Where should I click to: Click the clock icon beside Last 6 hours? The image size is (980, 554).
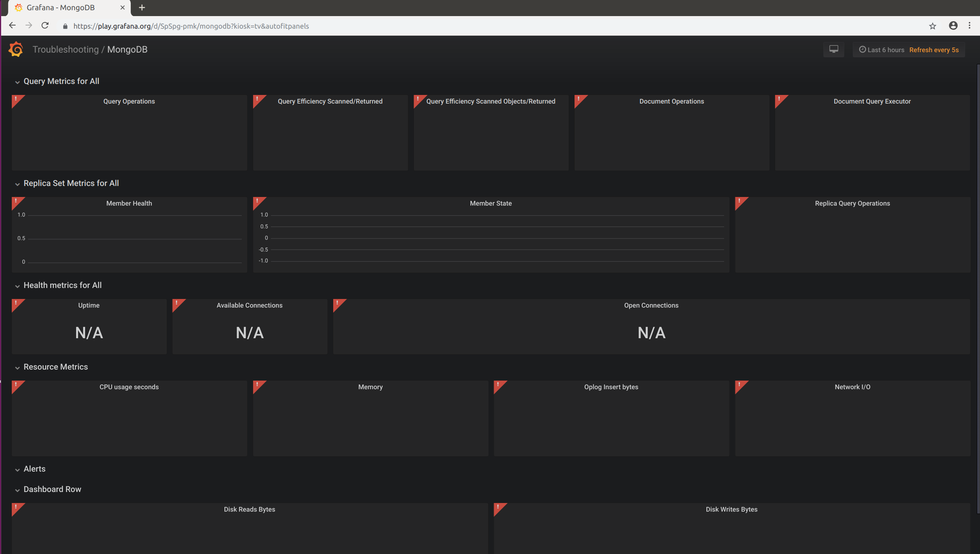862,49
